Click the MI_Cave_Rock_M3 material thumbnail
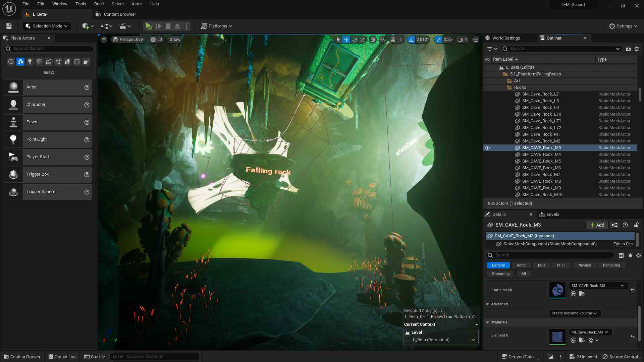 pyautogui.click(x=557, y=337)
